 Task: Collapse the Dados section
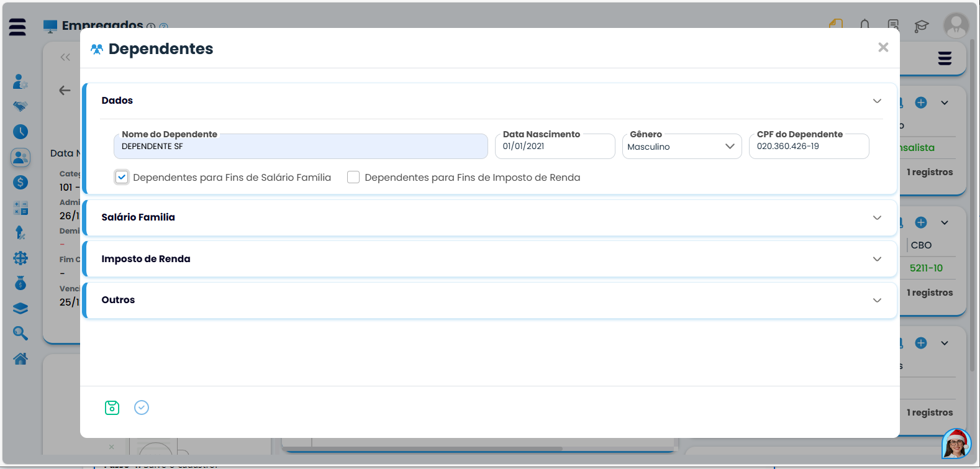point(877,101)
